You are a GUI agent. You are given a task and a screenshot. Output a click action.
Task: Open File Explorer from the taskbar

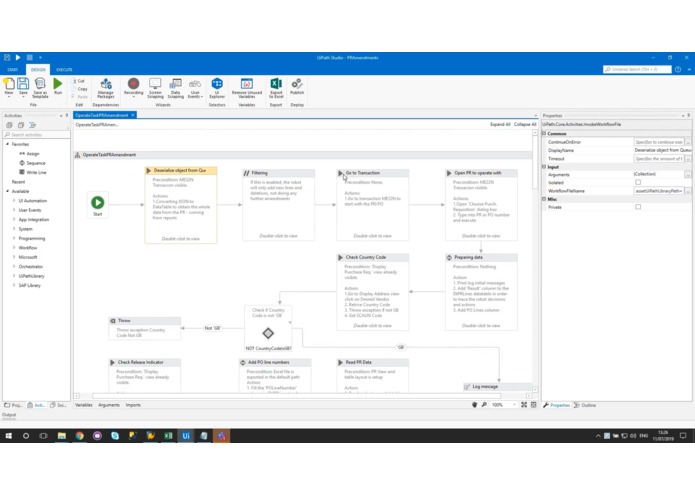pyautogui.click(x=62, y=436)
